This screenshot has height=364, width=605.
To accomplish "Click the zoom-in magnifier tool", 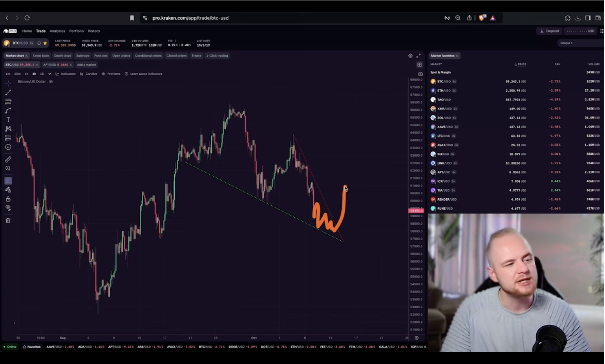I will [x=8, y=168].
